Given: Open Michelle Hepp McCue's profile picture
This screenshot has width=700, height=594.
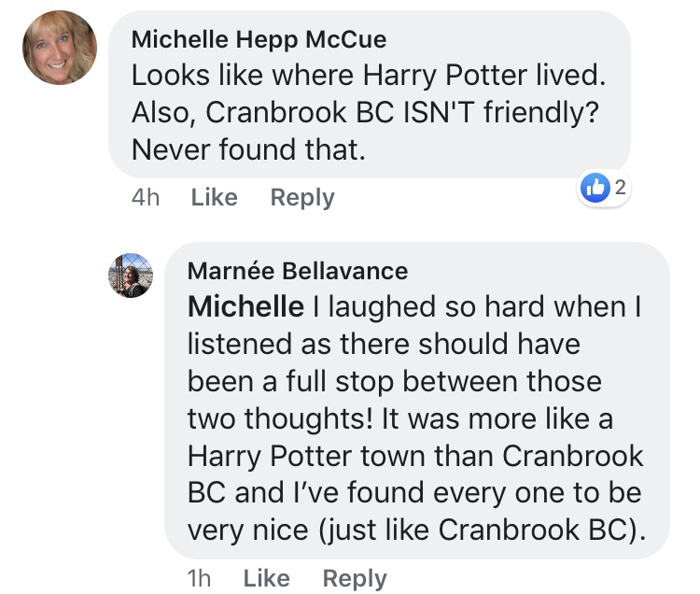Looking at the screenshot, I should (x=60, y=48).
